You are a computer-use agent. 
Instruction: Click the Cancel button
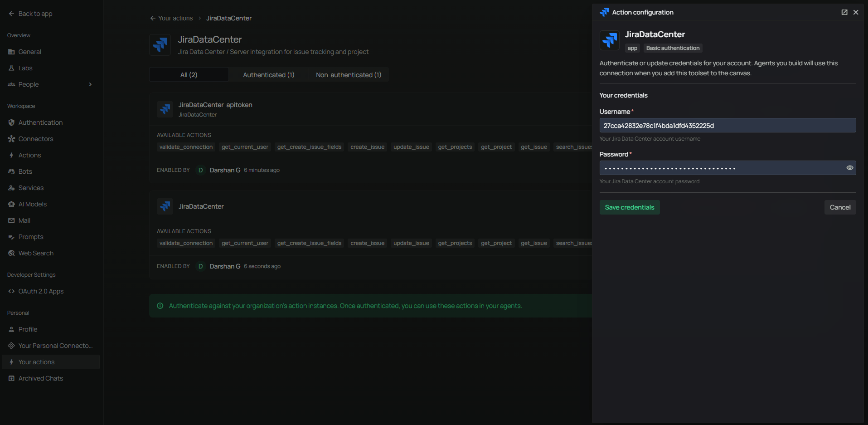[840, 207]
